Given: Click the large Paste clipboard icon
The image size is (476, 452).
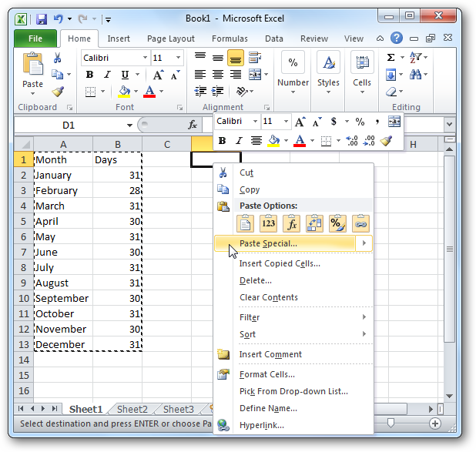Looking at the screenshot, I should tap(33, 64).
